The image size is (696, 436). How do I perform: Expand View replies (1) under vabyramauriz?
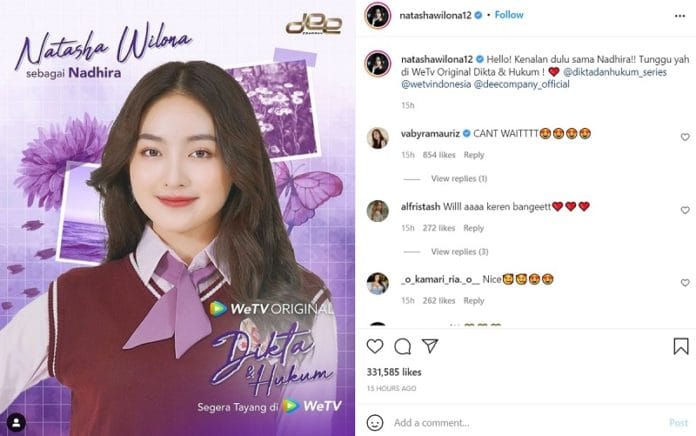click(x=459, y=178)
